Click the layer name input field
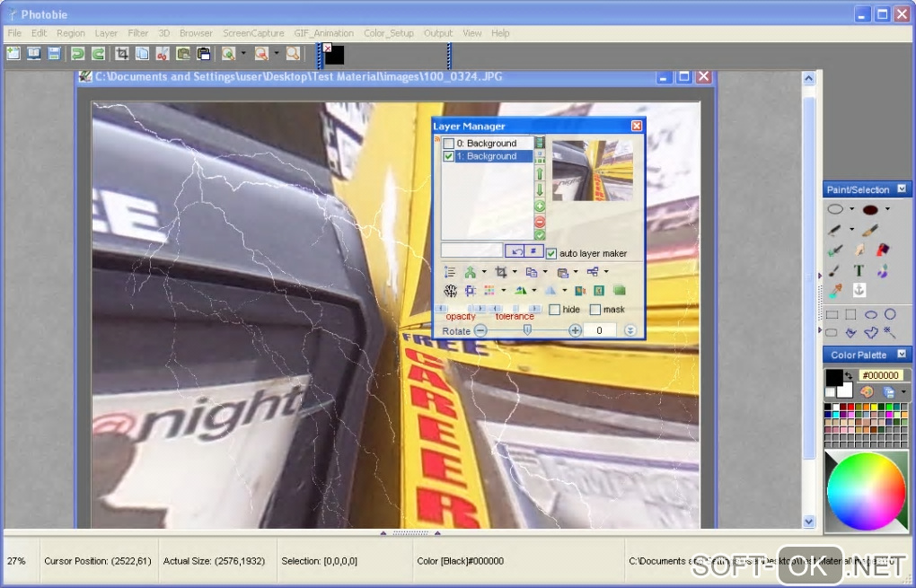The height and width of the screenshot is (588, 916). pos(471,251)
